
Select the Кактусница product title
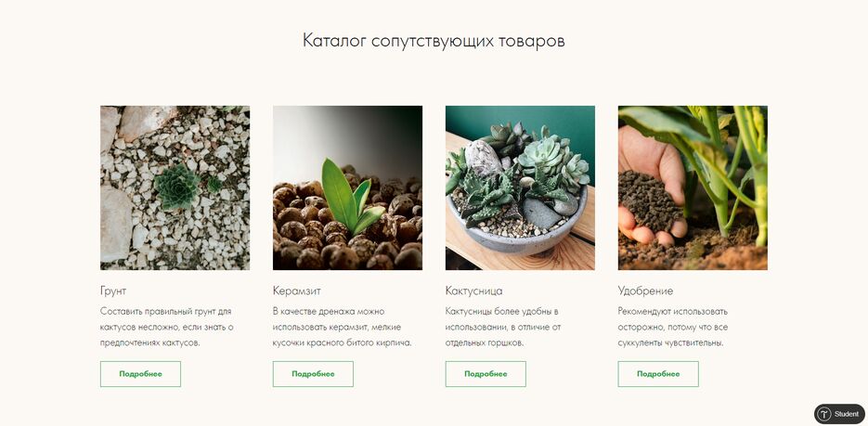coord(473,291)
